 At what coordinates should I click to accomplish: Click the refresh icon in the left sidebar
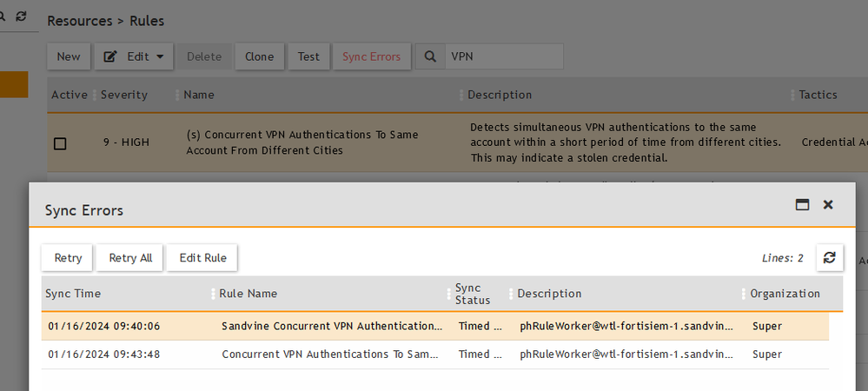tap(21, 16)
